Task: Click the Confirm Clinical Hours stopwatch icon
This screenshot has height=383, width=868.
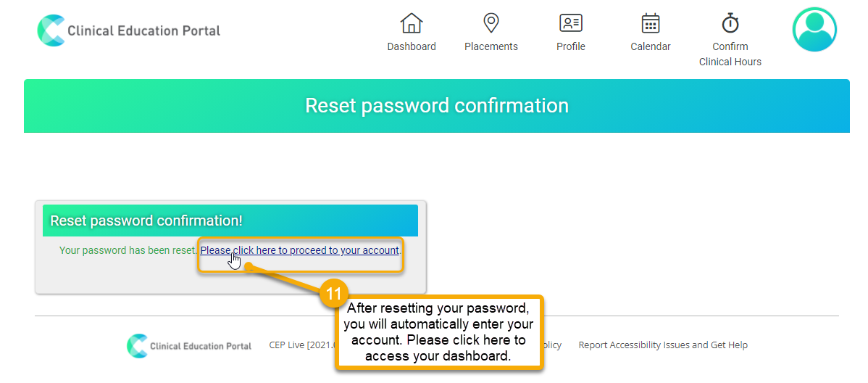Action: click(730, 23)
